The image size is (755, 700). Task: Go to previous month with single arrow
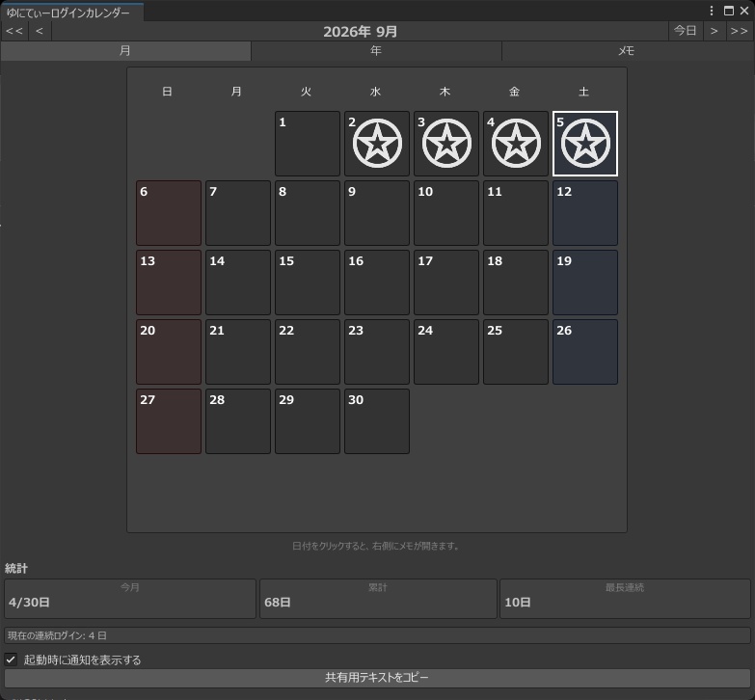tap(40, 31)
